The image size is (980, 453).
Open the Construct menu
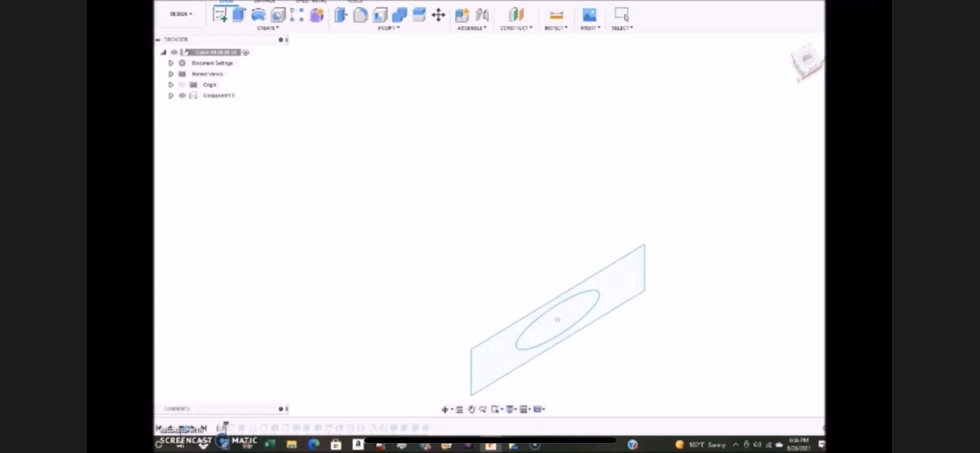tap(516, 28)
